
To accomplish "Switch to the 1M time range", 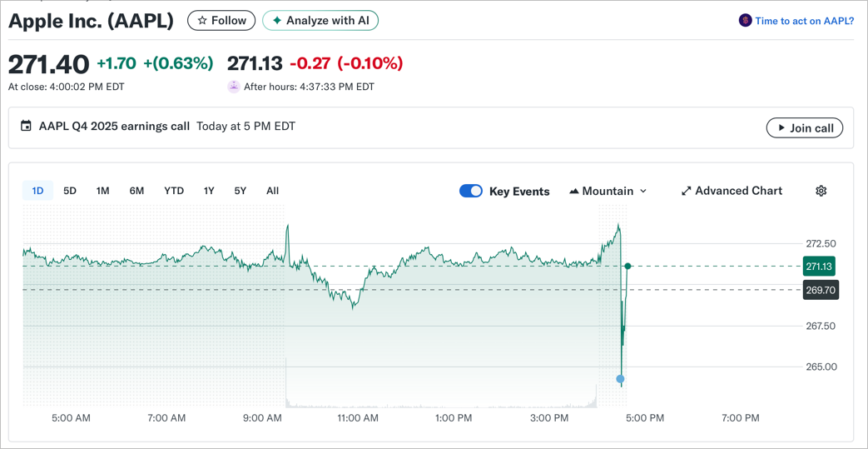I will [x=102, y=191].
